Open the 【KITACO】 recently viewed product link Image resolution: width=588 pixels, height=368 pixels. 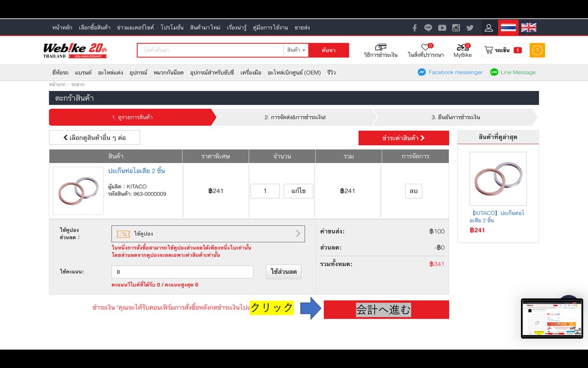coord(497,217)
